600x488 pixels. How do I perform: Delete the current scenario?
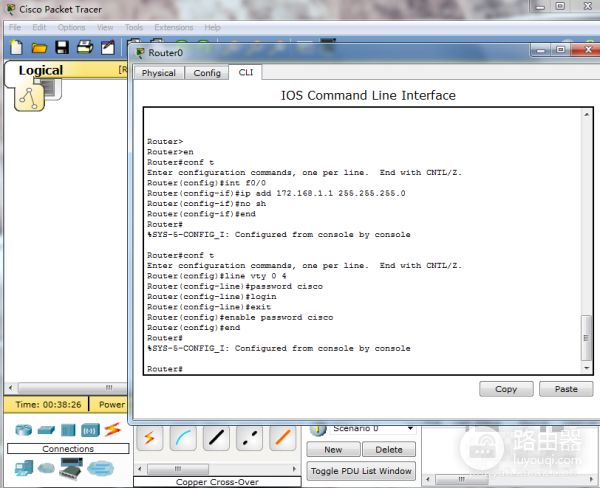pyautogui.click(x=388, y=450)
